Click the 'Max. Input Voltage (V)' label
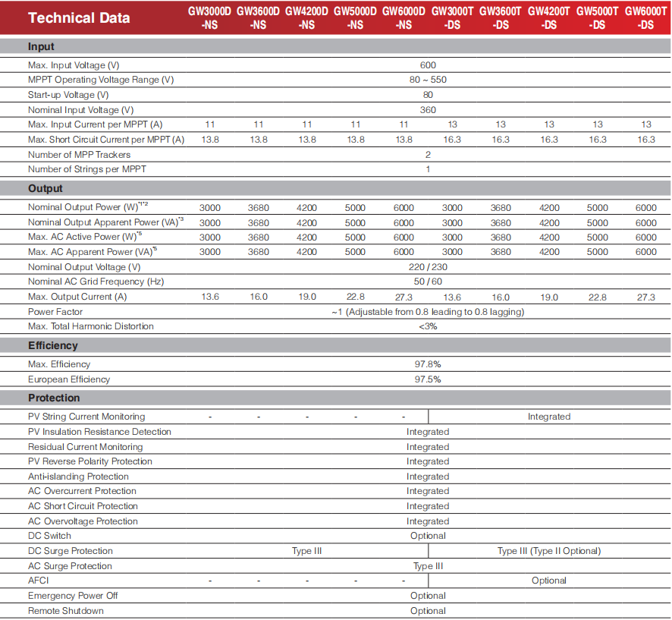Image resolution: width=672 pixels, height=620 pixels. pos(74,65)
